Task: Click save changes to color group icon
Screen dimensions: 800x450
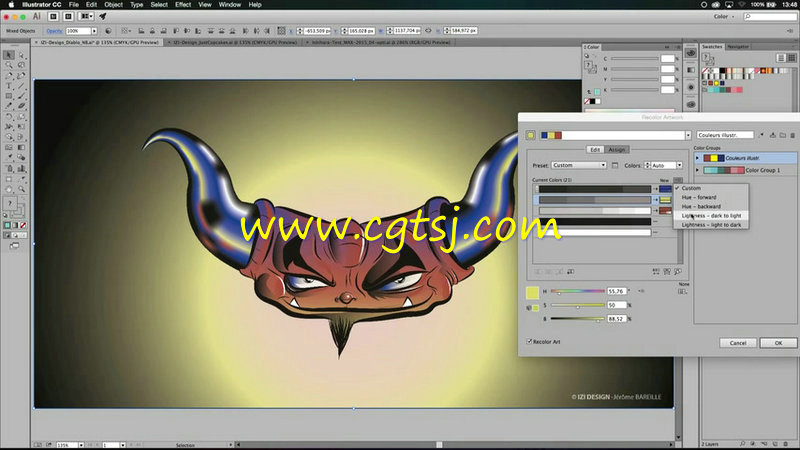Action: pos(773,135)
